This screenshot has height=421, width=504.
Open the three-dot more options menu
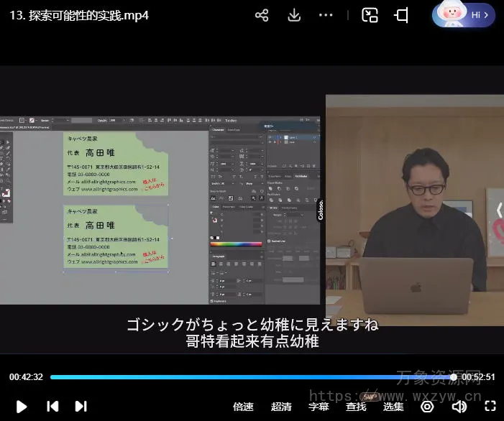click(326, 15)
